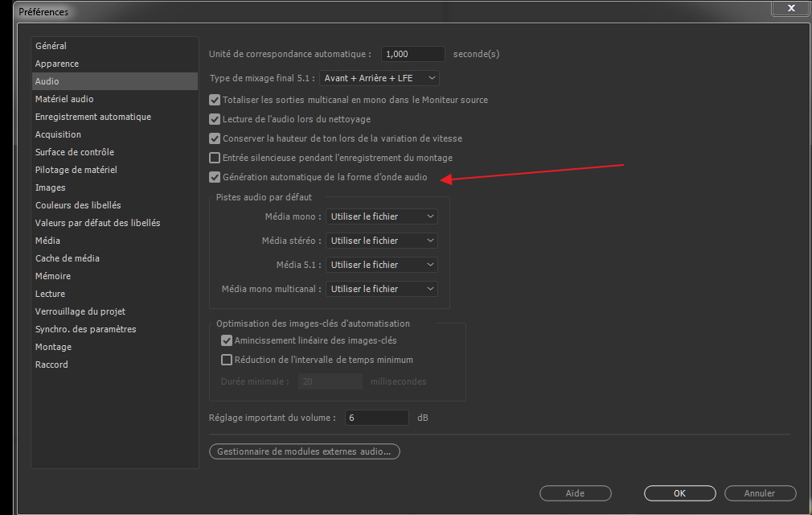Image resolution: width=812 pixels, height=515 pixels.
Task: Enable Réduction de l'intervalle de temps minimum
Action: point(226,360)
